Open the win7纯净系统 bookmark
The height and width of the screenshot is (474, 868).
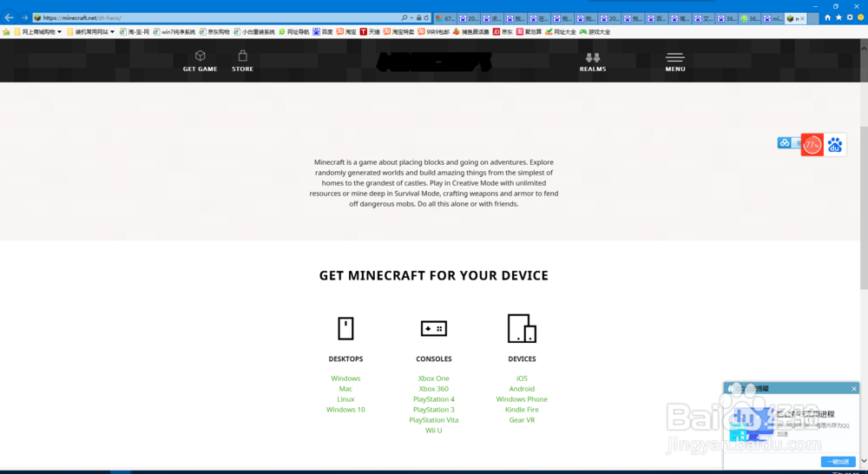point(174,32)
